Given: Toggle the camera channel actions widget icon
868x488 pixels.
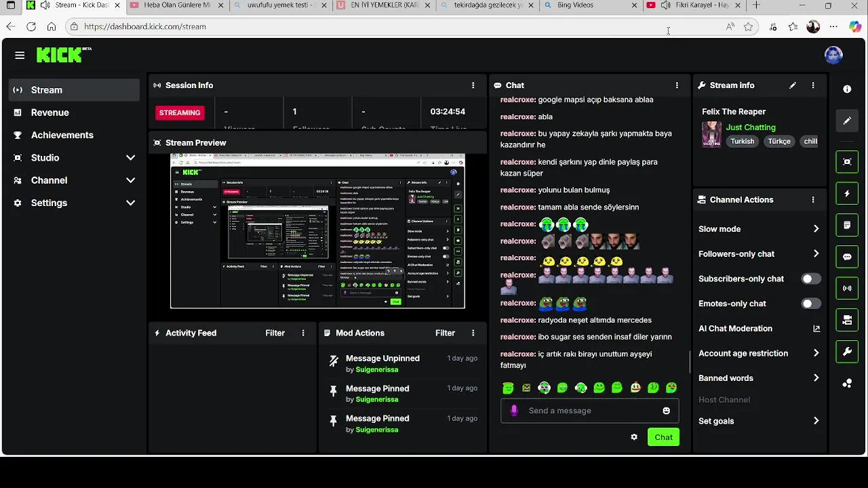Looking at the screenshot, I should tap(847, 320).
